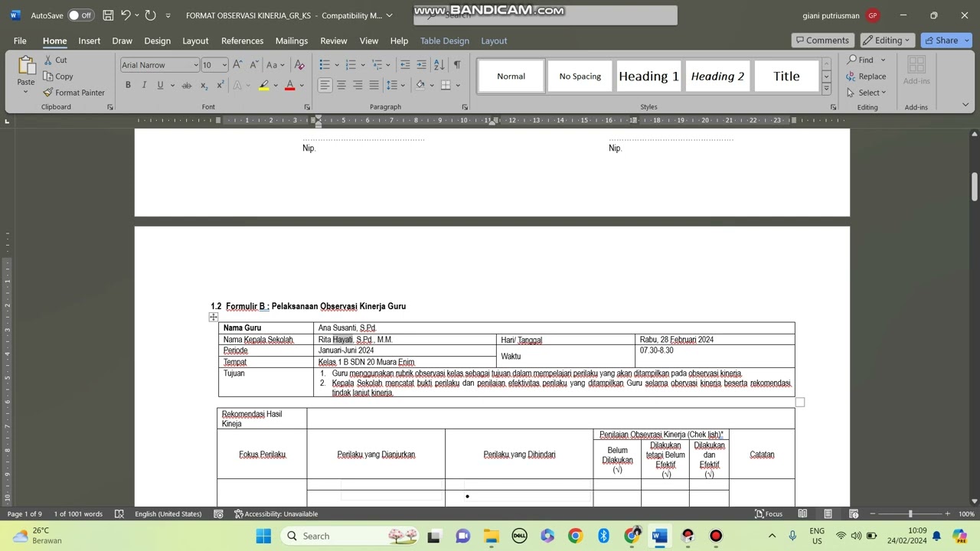The height and width of the screenshot is (551, 980).
Task: Align text left
Action: coord(325,85)
